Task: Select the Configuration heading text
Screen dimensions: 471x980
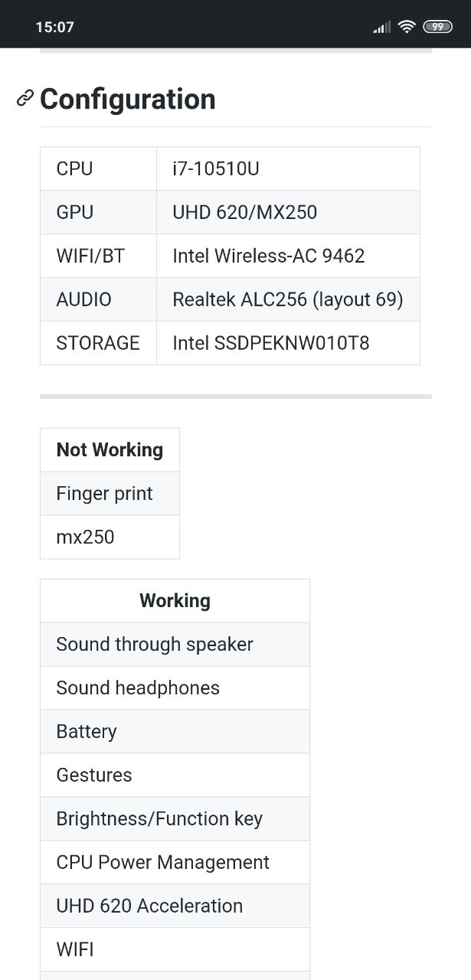Action: (x=128, y=99)
